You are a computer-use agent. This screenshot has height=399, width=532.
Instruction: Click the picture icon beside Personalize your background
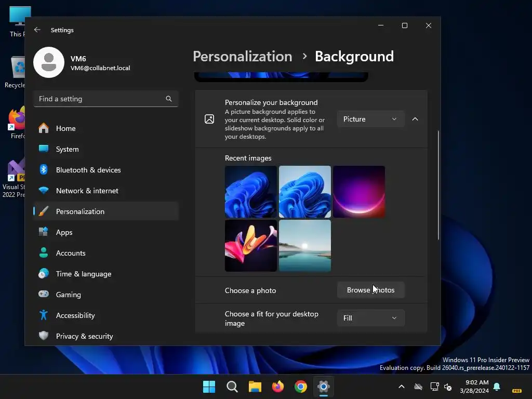coord(209,119)
